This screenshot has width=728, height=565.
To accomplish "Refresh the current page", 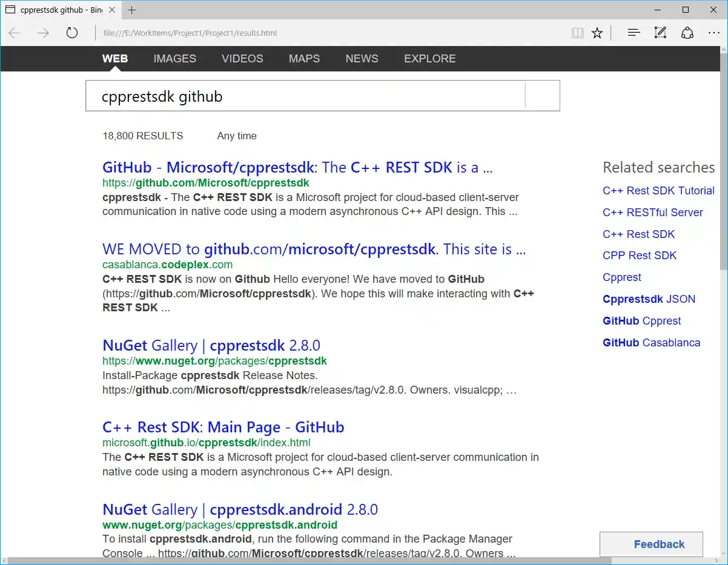I will tap(72, 33).
